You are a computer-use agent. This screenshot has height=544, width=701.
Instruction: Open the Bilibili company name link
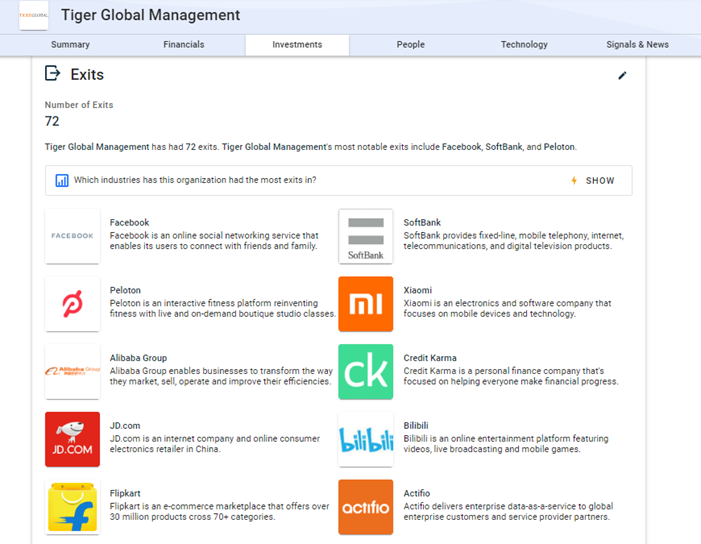tap(416, 426)
